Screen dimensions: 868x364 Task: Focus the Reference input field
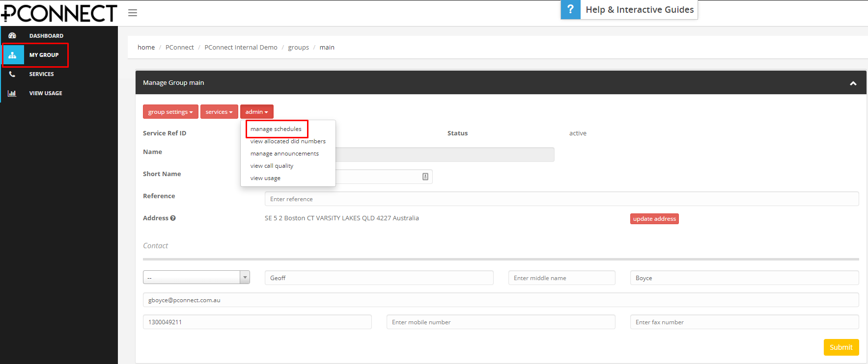(561, 199)
